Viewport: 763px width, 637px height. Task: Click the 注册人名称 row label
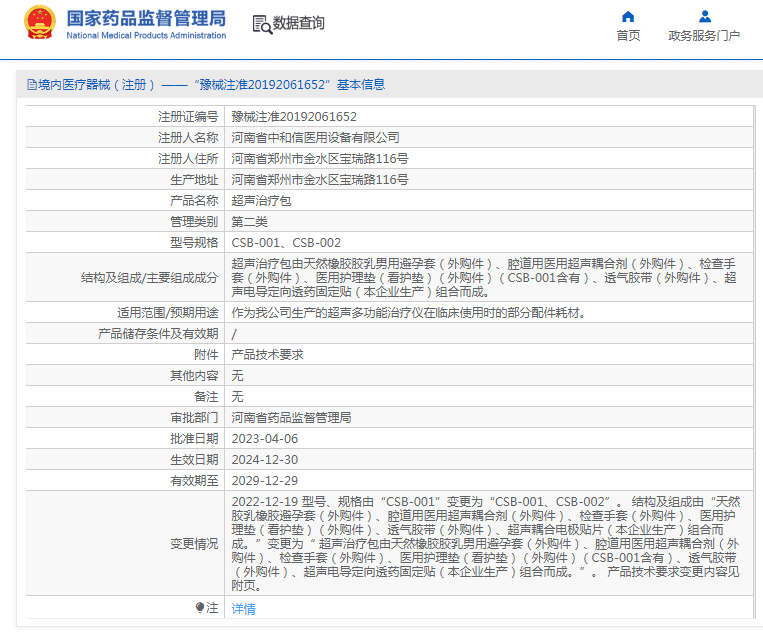[x=188, y=138]
